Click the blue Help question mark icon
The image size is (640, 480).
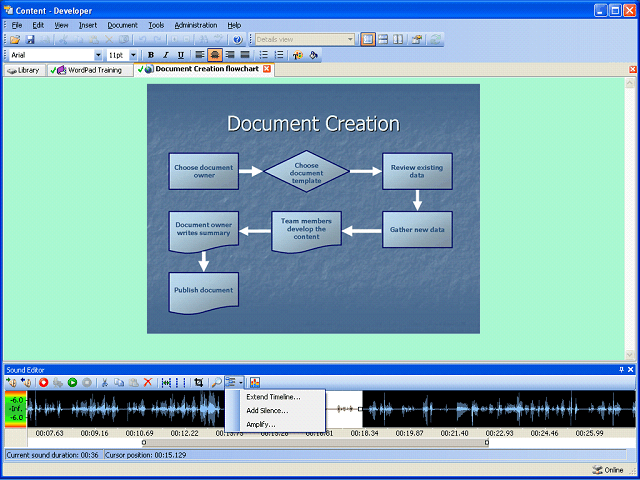point(237,39)
